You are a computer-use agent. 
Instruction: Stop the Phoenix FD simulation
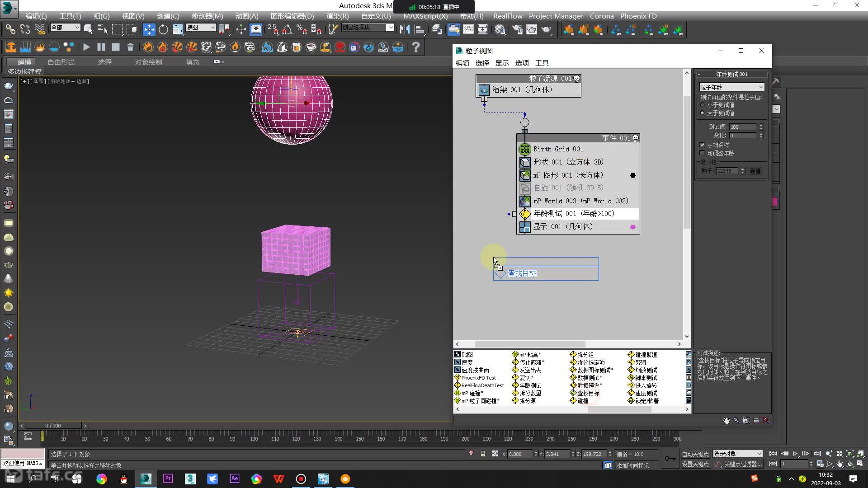116,47
